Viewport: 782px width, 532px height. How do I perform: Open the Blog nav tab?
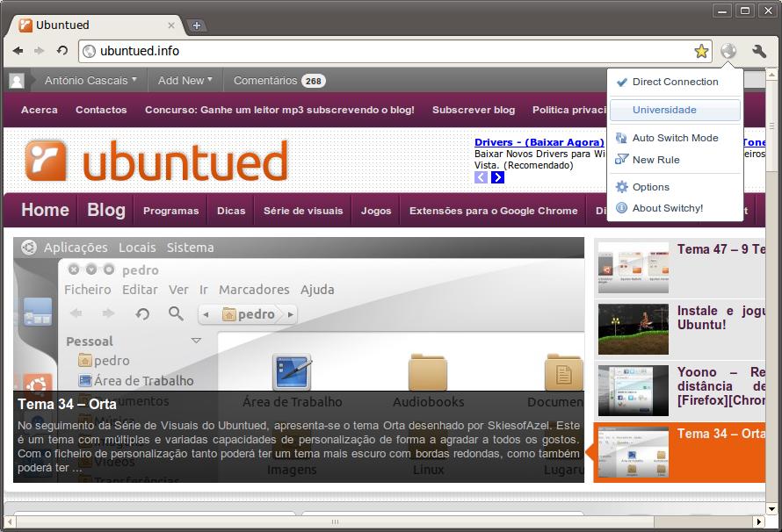coord(106,210)
